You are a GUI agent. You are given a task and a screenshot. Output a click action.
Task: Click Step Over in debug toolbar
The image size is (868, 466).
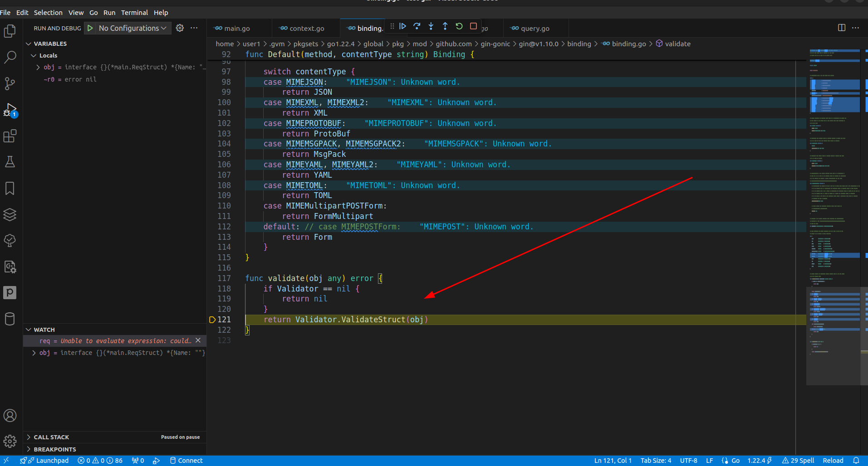pos(417,26)
